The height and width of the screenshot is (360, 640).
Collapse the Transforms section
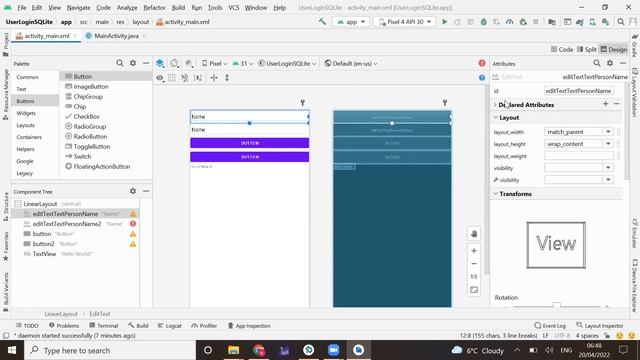(496, 194)
